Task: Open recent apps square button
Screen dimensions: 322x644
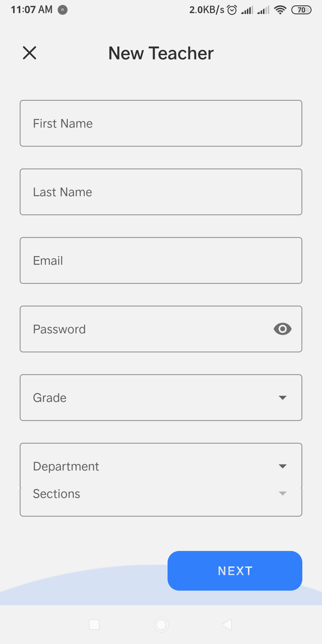Action: point(94,625)
